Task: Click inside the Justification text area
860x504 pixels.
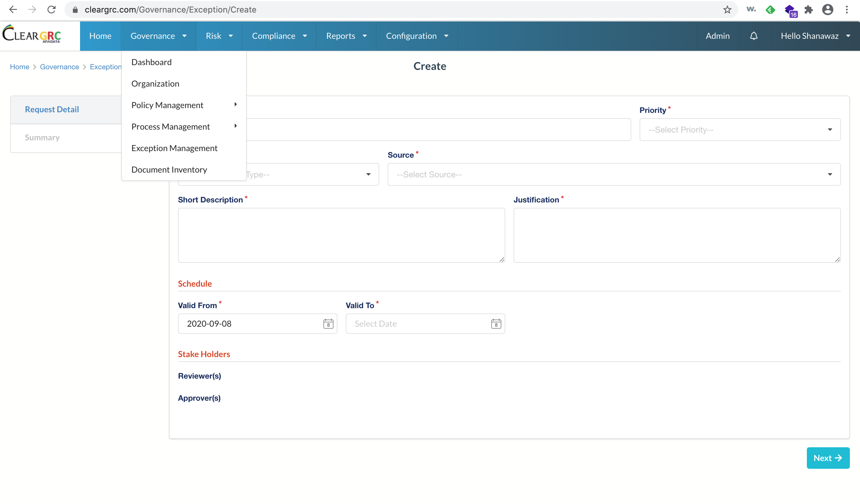Action: 676,235
